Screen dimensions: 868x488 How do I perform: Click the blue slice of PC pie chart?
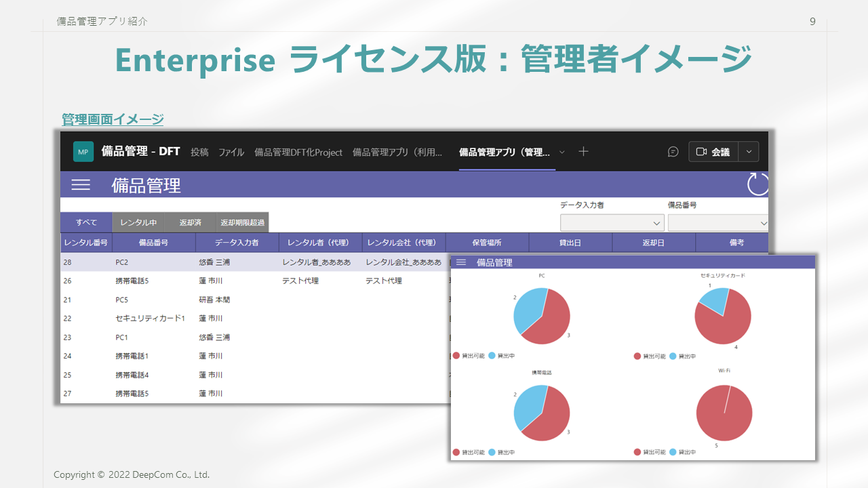(526, 307)
